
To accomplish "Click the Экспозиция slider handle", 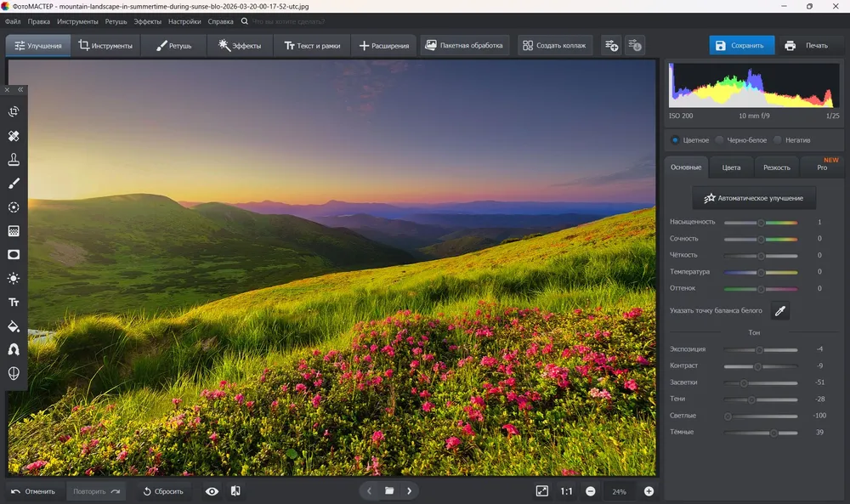I will point(759,350).
